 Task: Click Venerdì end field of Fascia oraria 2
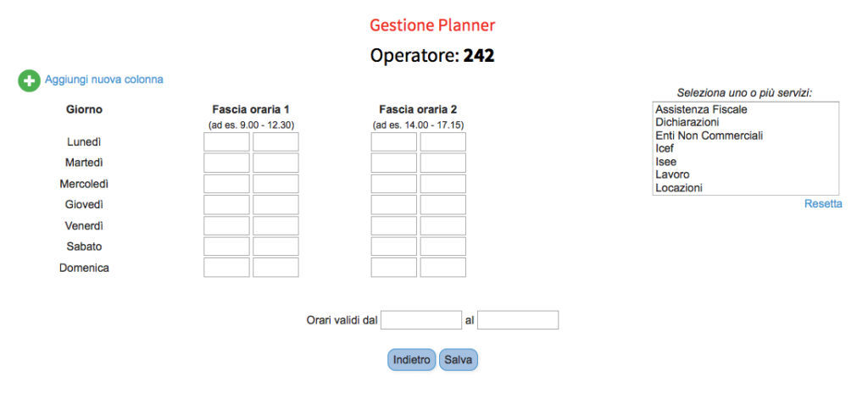point(442,226)
